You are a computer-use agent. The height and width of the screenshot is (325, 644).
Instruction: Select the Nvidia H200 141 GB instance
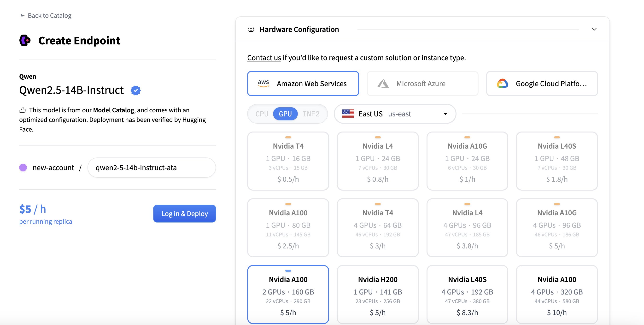coord(377,294)
